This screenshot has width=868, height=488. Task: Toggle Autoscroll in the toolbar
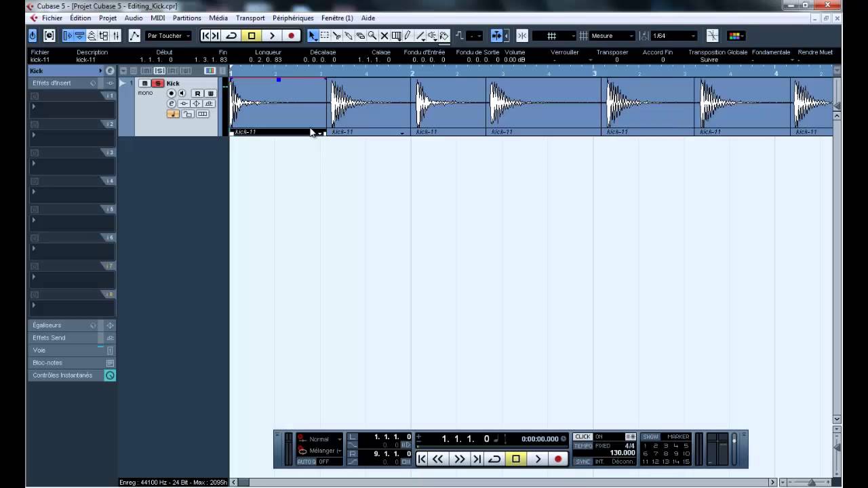pyautogui.click(x=496, y=36)
